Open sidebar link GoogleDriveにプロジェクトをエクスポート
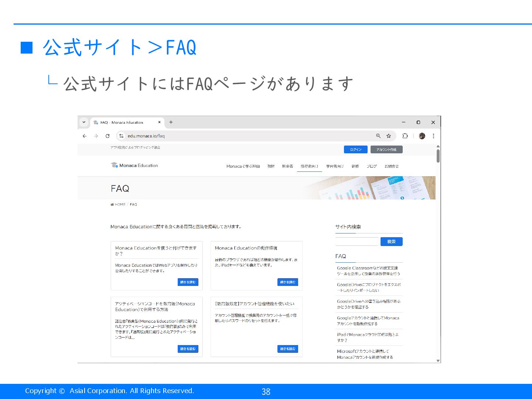 pyautogui.click(x=369, y=287)
